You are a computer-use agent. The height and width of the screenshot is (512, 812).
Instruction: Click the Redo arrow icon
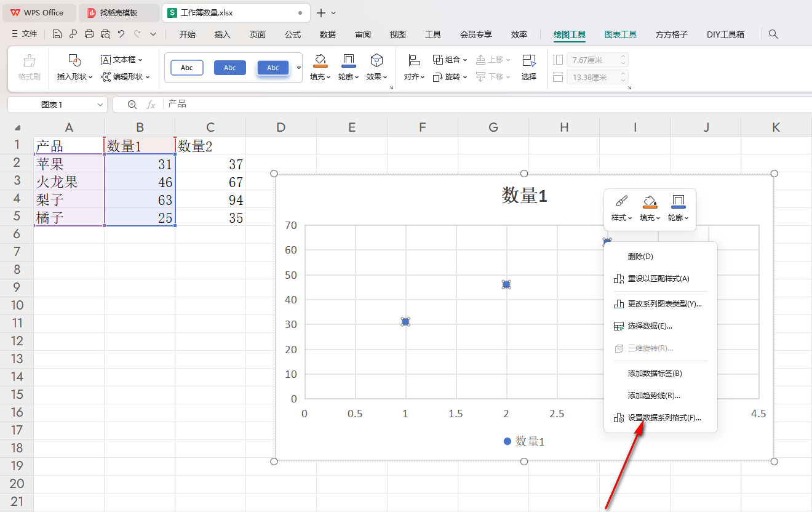coord(137,34)
